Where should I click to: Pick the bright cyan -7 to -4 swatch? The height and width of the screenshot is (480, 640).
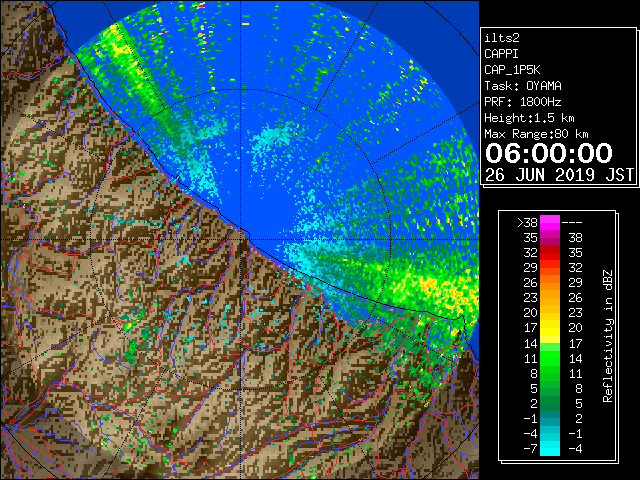point(550,448)
